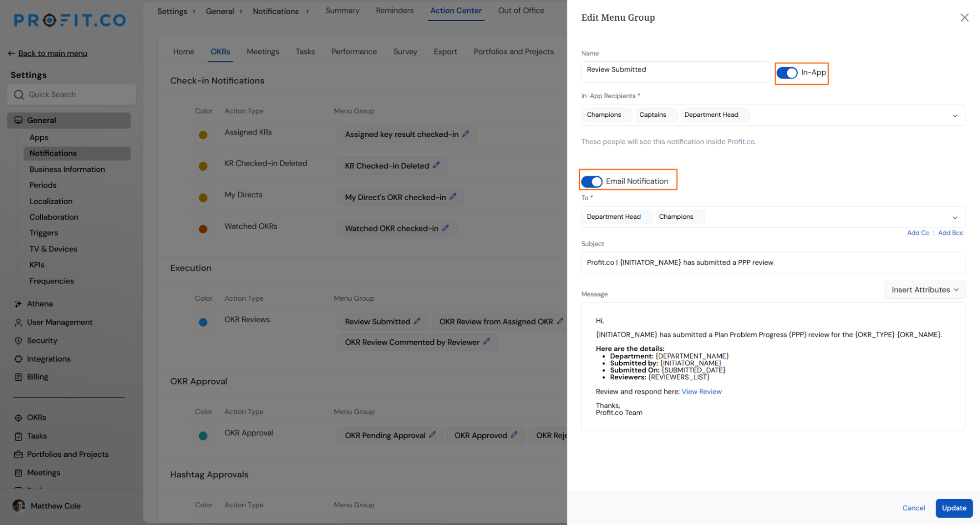
Task: Toggle the In-App notification switch
Action: coord(787,73)
